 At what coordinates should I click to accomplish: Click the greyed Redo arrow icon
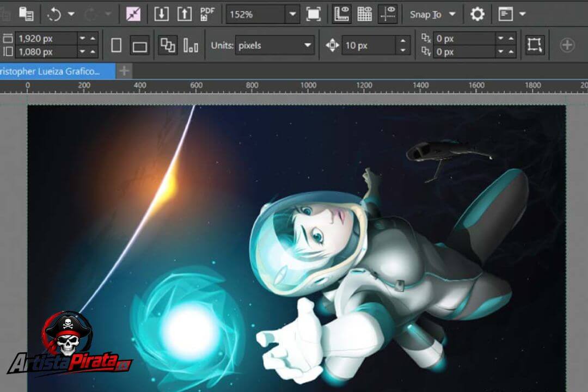pyautogui.click(x=91, y=15)
